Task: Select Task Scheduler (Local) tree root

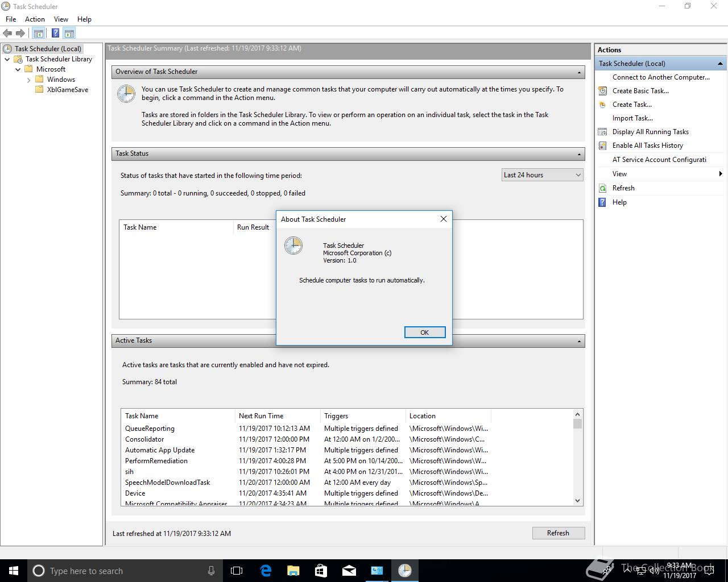Action: pyautogui.click(x=48, y=49)
